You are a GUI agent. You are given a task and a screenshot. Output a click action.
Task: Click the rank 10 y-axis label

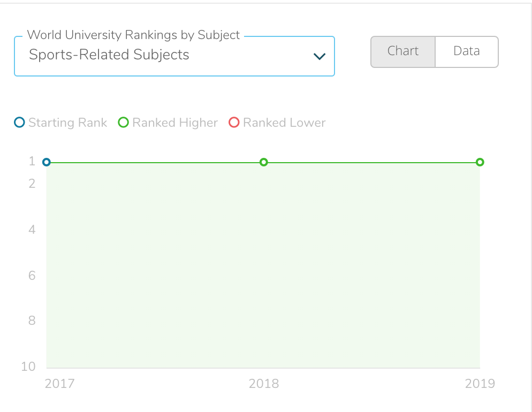pyautogui.click(x=28, y=366)
